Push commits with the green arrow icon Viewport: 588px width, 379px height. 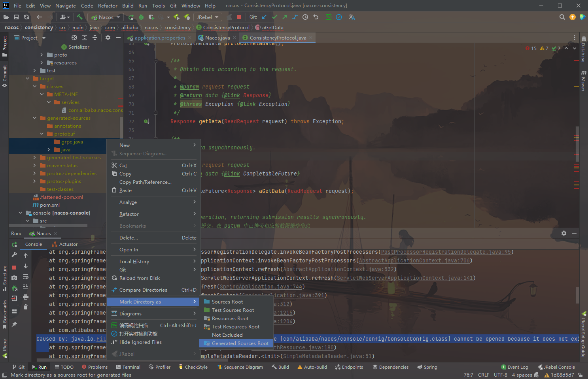click(x=285, y=17)
